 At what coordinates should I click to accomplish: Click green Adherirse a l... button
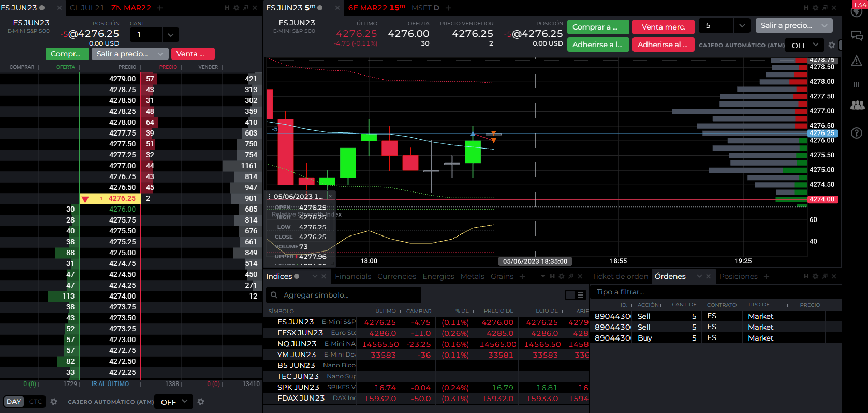(x=598, y=45)
